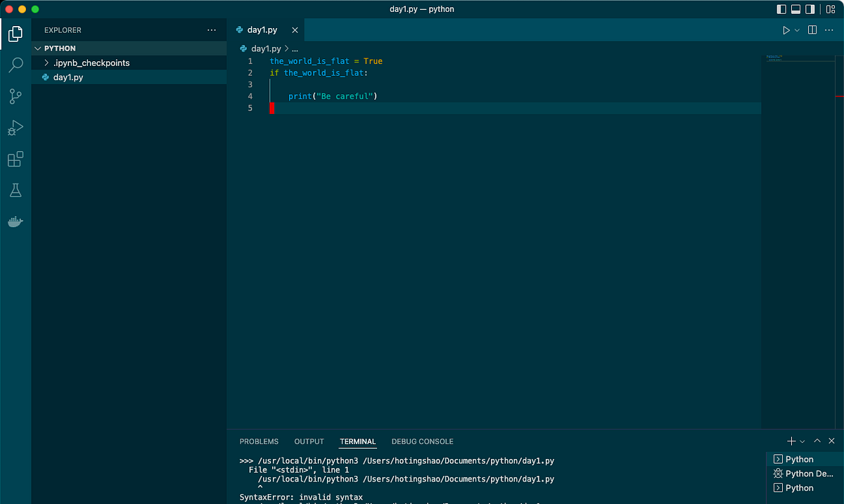Open the Search icon in the activity bar
The height and width of the screenshot is (504, 844).
15,65
